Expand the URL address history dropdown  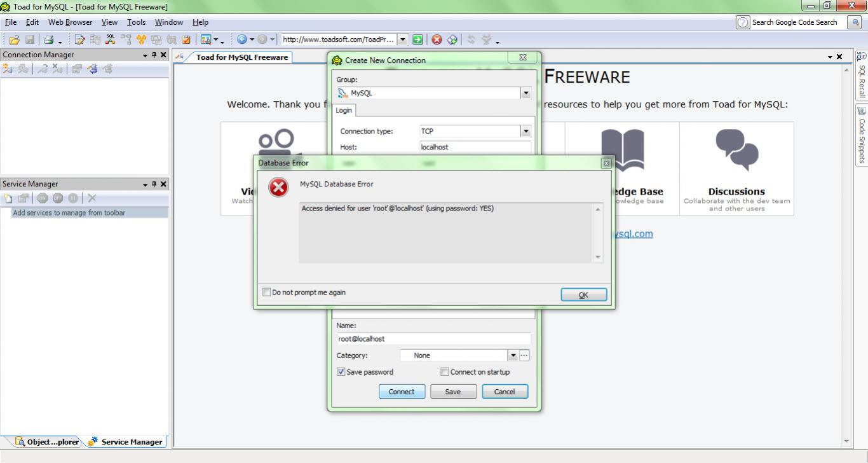click(x=403, y=39)
